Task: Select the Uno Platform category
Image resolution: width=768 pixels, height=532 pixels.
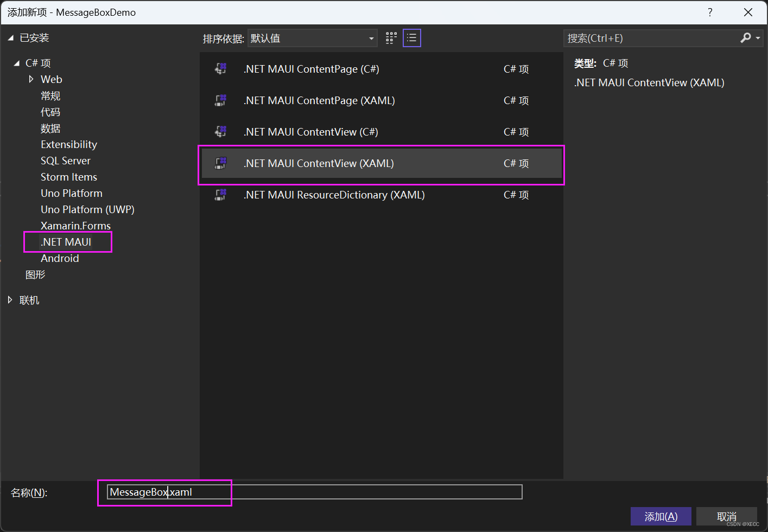Action: 72,193
